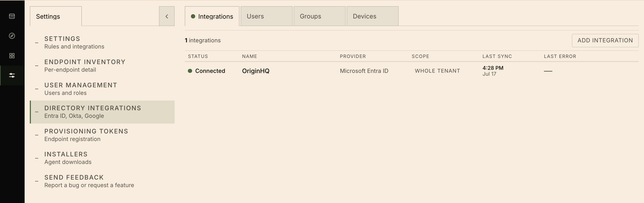
Task: Open the compass explore icon
Action: [12, 36]
